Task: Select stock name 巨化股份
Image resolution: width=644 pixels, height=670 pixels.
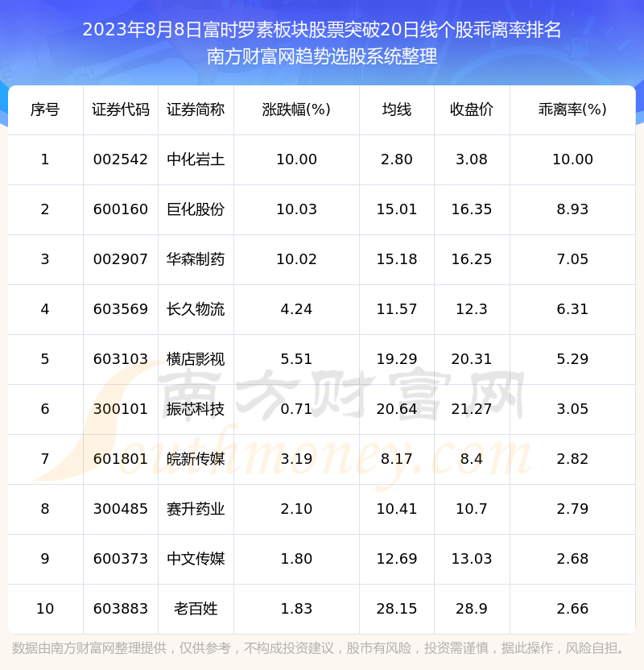Action: (x=196, y=209)
